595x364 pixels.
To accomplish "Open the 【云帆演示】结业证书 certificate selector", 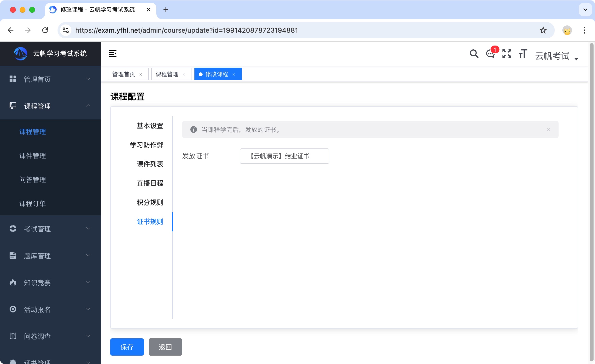I will pyautogui.click(x=284, y=156).
